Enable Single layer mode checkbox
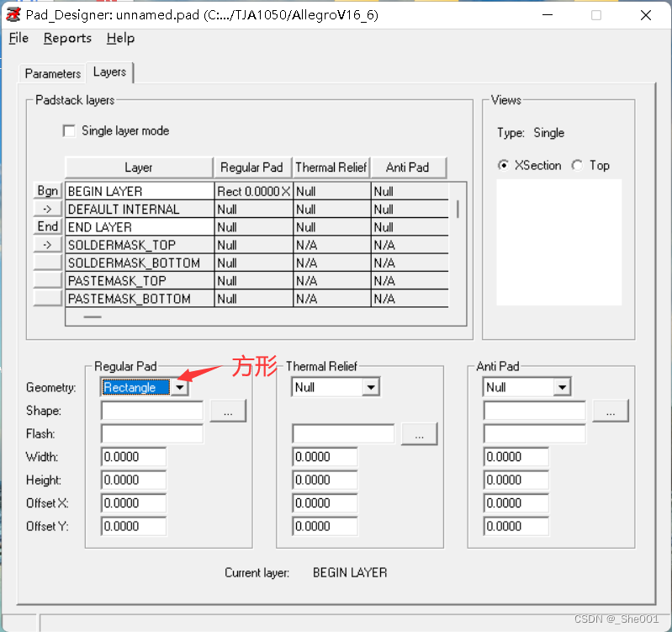The width and height of the screenshot is (672, 632). (69, 131)
